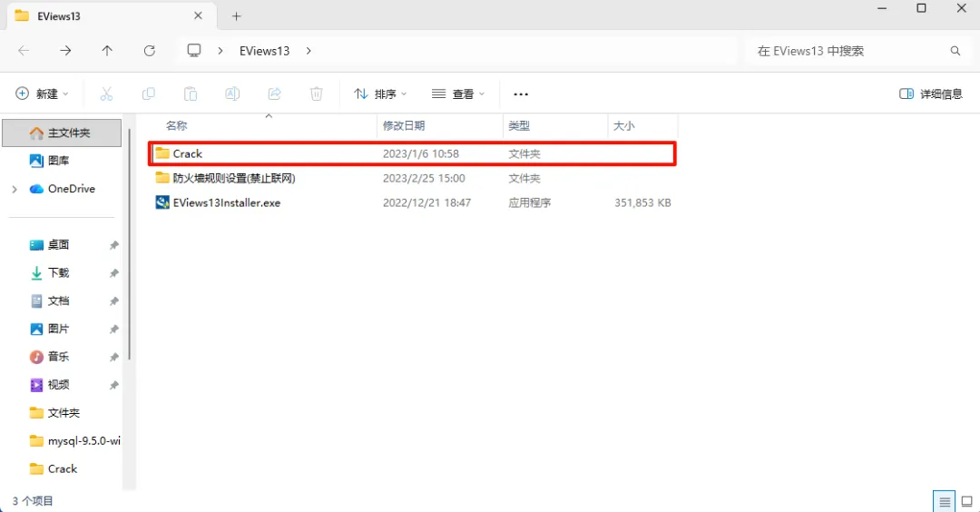
Task: Open OneDrive in sidebar
Action: point(62,189)
